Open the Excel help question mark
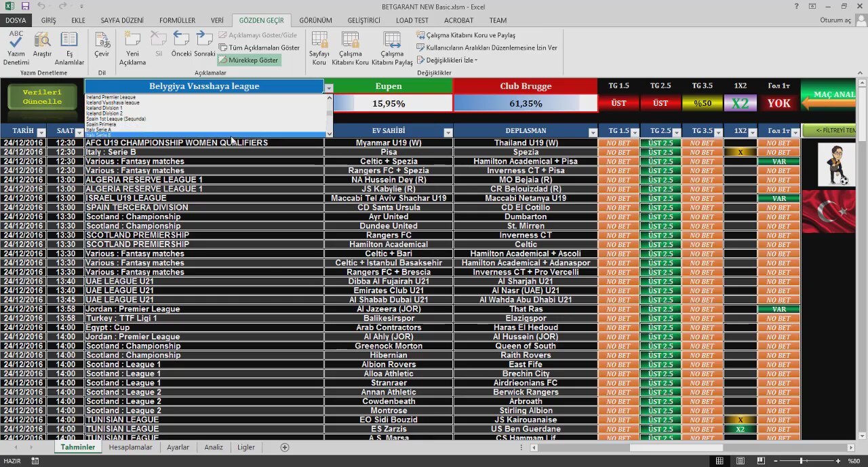This screenshot has width=868, height=467. pos(796,6)
